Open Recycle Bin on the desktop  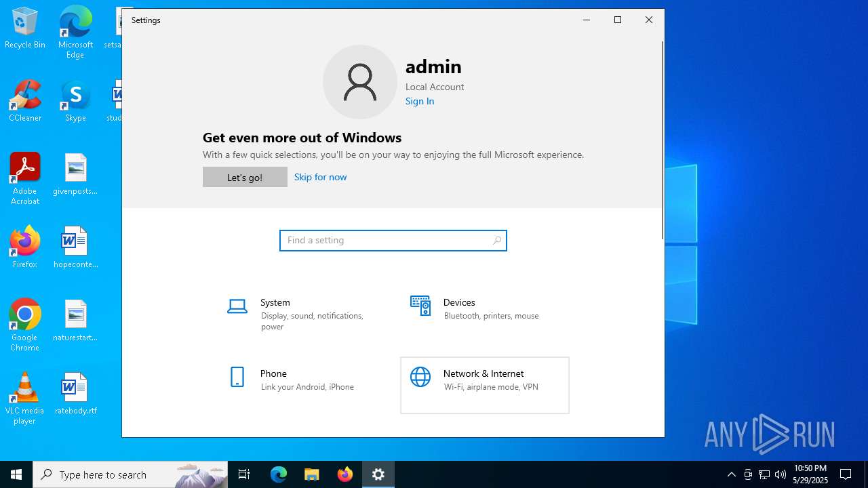pos(25,28)
